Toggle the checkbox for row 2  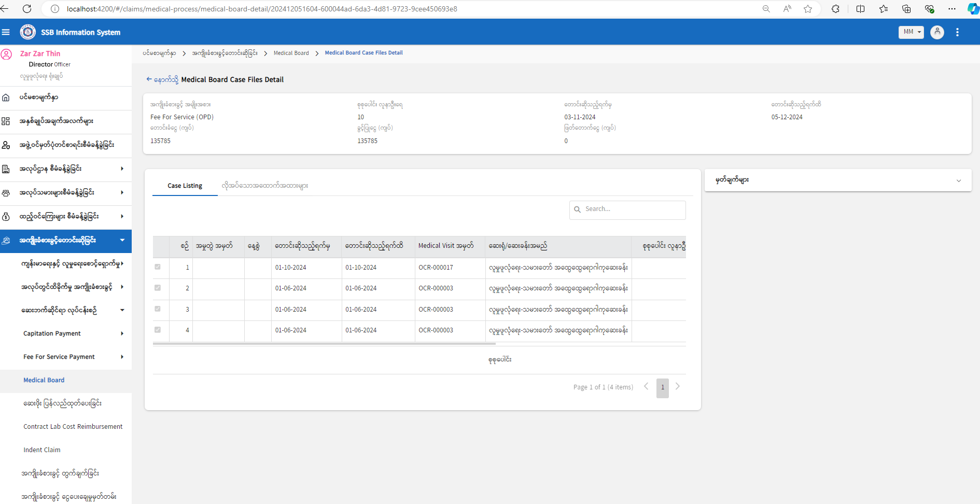(x=158, y=288)
